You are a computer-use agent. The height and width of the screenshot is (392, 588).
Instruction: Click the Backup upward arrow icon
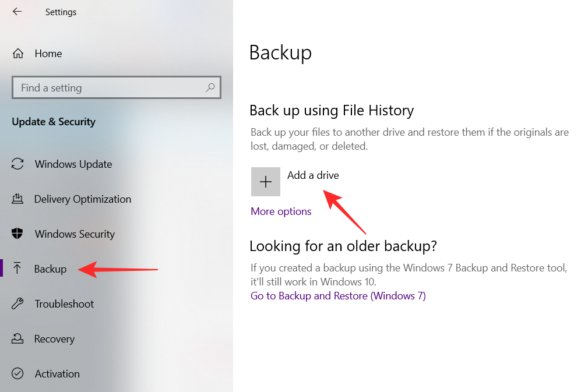[17, 269]
